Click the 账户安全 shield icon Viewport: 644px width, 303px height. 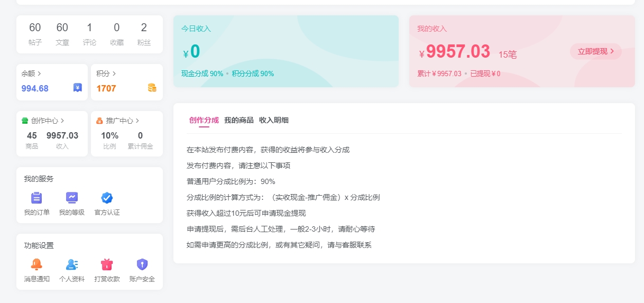click(x=142, y=264)
